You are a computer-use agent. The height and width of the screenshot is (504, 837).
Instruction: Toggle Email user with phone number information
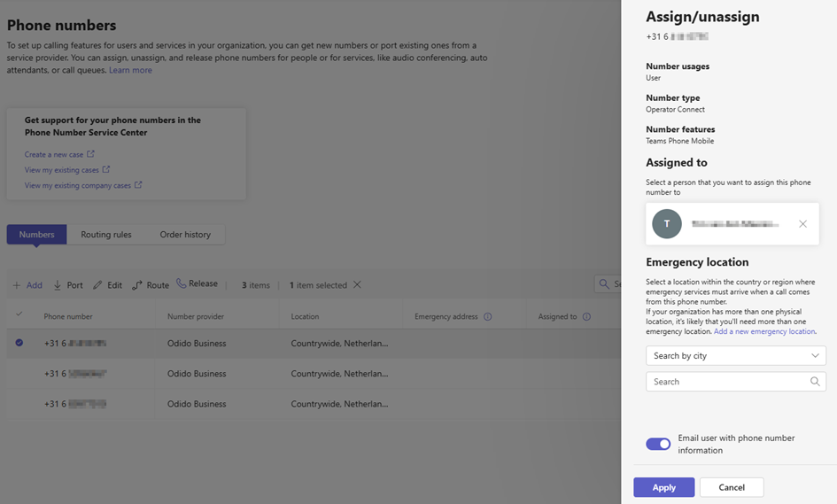pyautogui.click(x=658, y=444)
